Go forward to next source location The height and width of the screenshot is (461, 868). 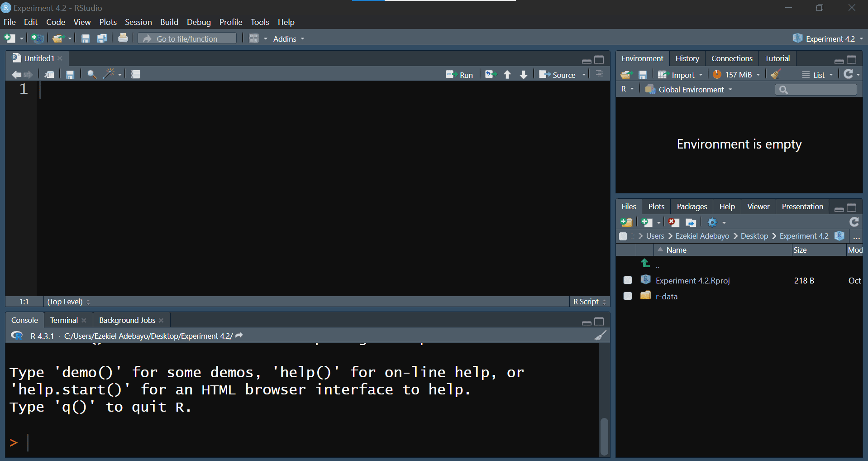coord(28,75)
